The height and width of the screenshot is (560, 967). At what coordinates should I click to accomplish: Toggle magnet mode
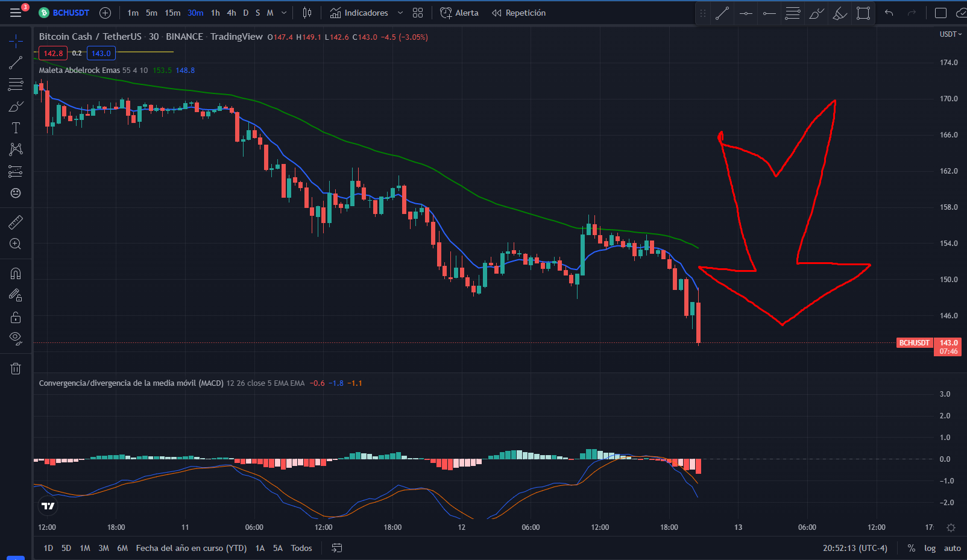click(16, 274)
